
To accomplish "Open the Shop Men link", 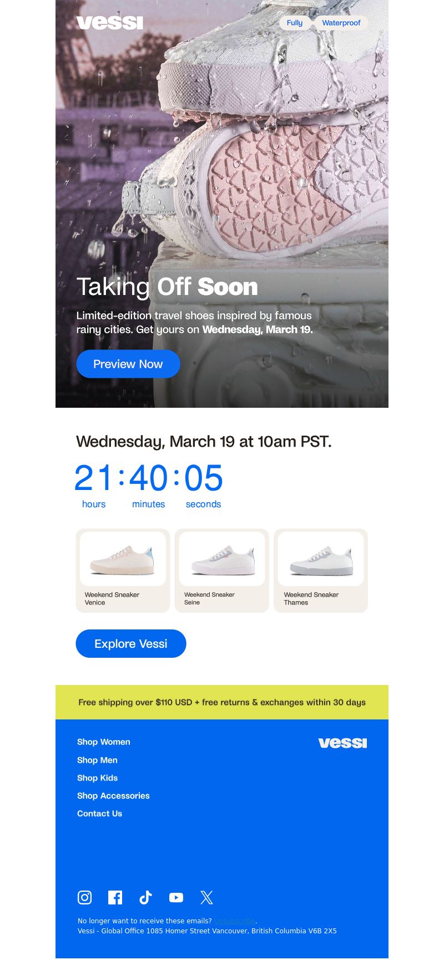I will pyautogui.click(x=97, y=760).
